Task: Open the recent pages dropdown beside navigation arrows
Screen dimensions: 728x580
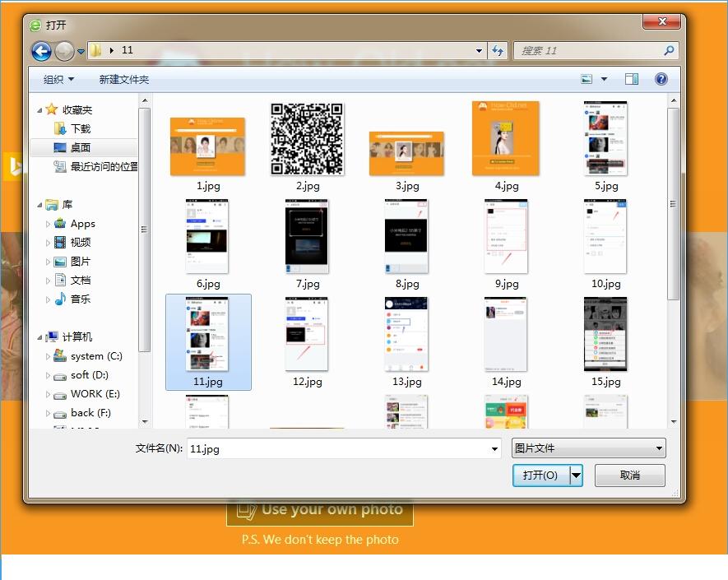Action: [81, 52]
